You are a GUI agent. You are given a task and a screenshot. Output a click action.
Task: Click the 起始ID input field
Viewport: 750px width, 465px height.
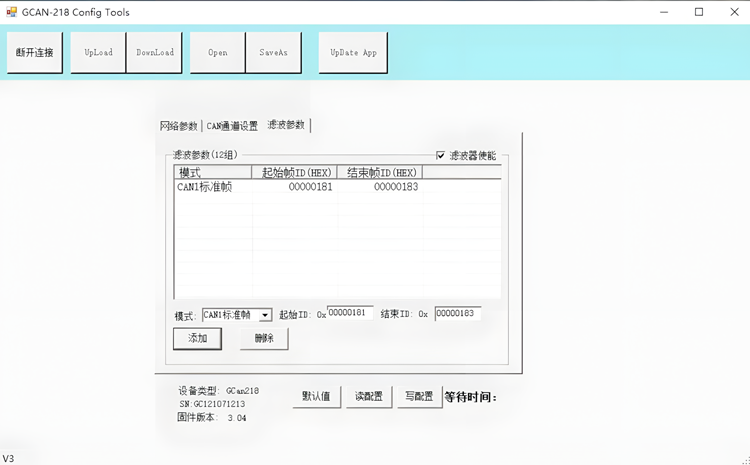[x=349, y=314]
